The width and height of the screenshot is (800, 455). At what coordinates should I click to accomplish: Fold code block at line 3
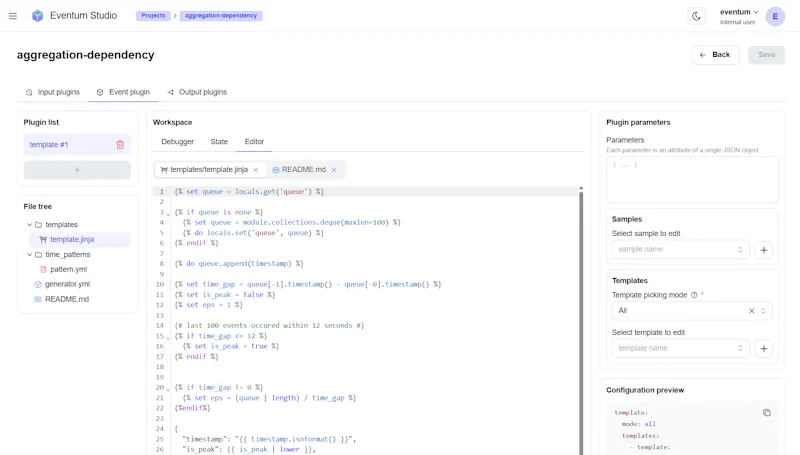[x=168, y=214]
